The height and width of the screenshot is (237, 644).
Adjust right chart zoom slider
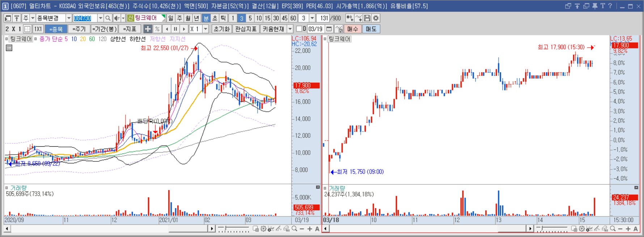coord(552,229)
